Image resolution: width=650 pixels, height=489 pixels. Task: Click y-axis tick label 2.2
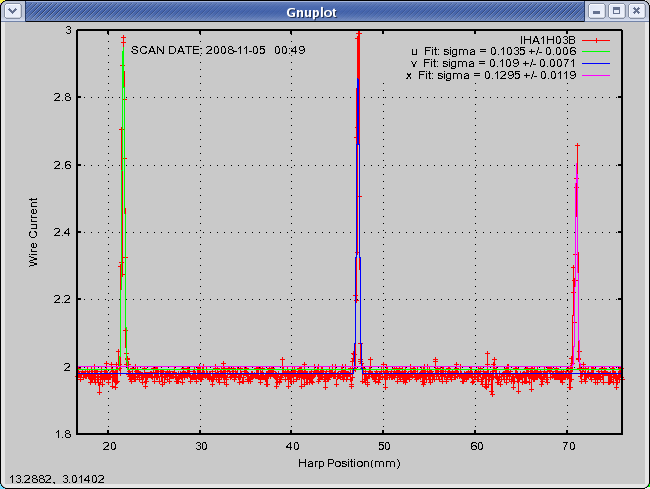pyautogui.click(x=62, y=299)
